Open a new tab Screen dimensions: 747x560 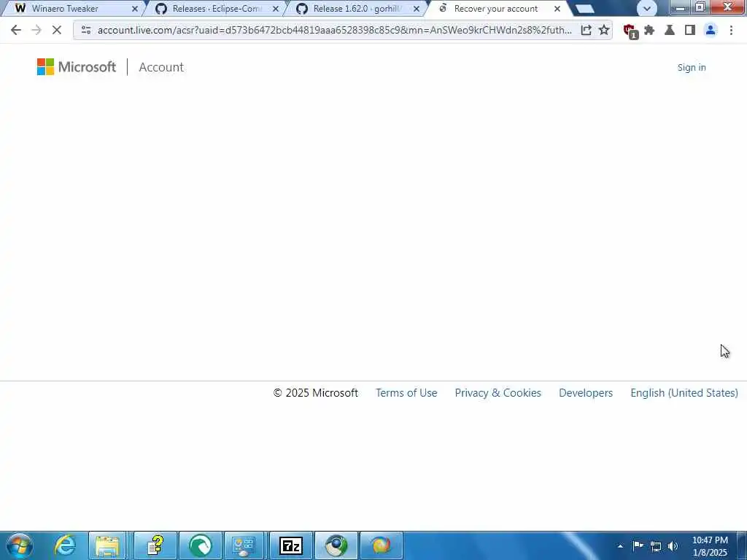[584, 9]
